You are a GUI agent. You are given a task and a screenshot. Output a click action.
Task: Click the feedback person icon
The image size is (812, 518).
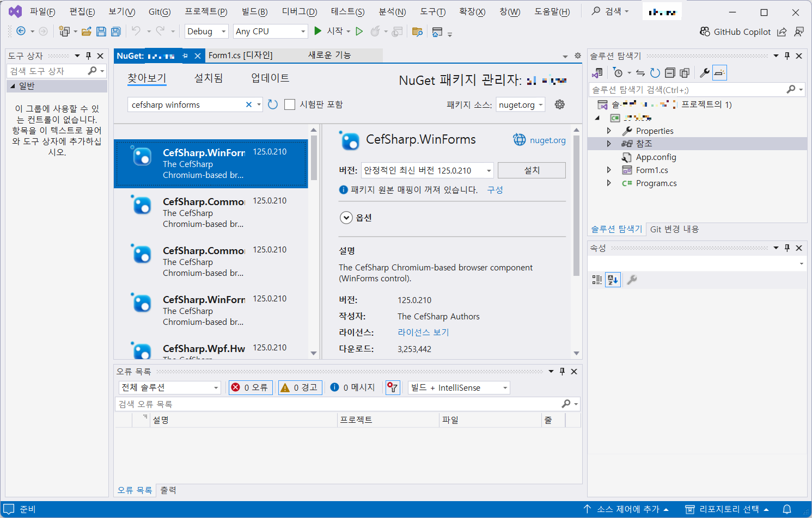click(798, 32)
